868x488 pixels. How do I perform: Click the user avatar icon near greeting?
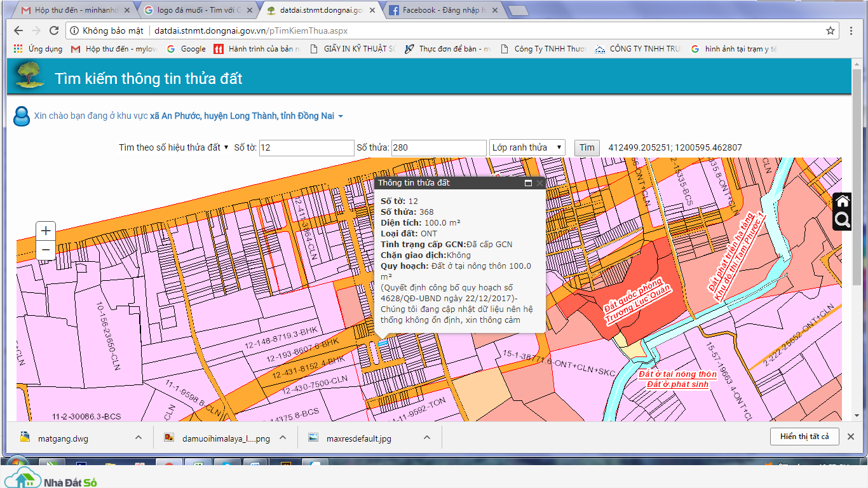click(x=22, y=116)
